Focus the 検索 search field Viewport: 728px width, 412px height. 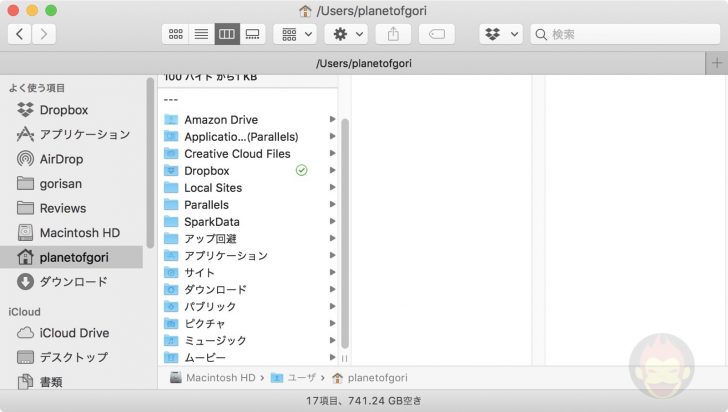(625, 34)
